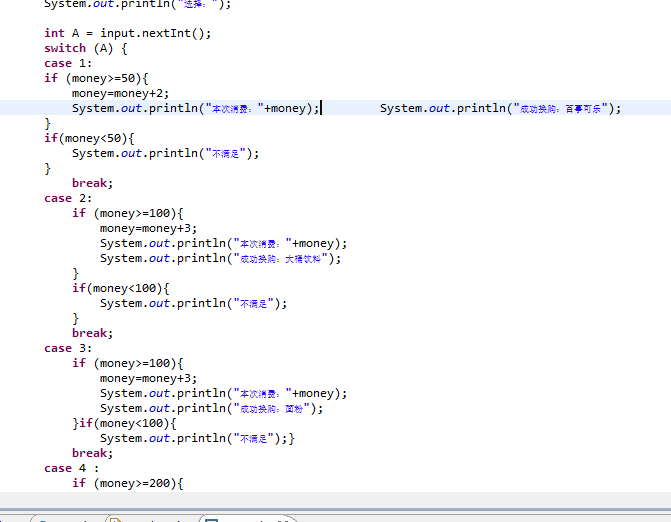Click 'money=money+3;' under case 3
The width and height of the screenshot is (671, 522).
[148, 378]
